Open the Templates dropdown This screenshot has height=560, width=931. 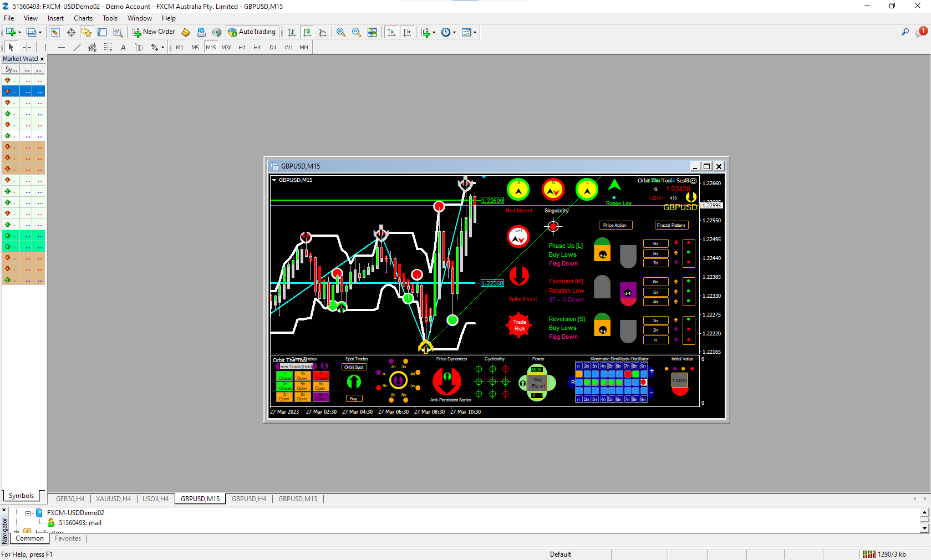[x=475, y=32]
